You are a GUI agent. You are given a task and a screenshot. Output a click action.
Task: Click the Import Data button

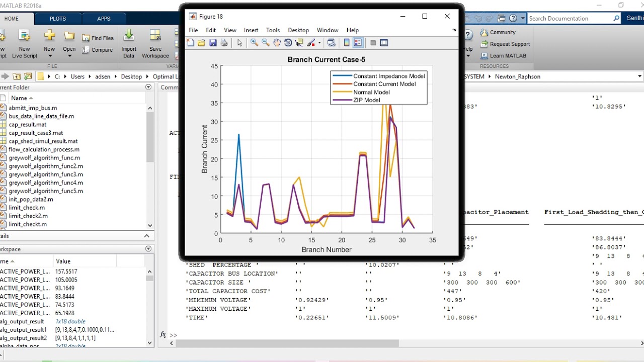129,44
